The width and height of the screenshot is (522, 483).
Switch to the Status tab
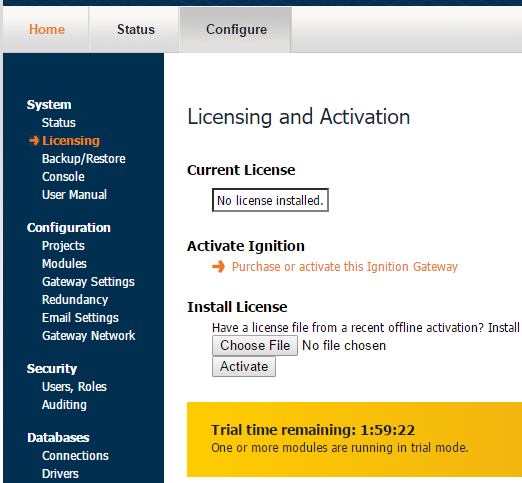point(136,29)
